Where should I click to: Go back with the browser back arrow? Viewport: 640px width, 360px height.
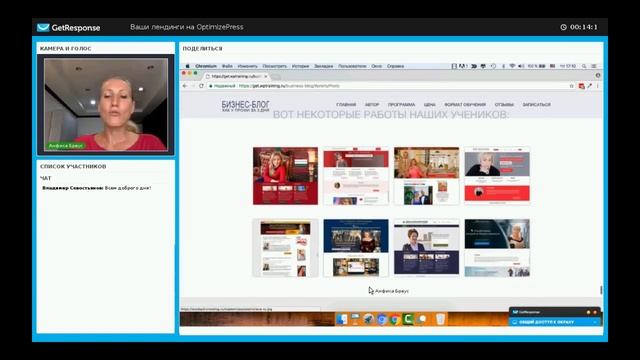pos(185,86)
